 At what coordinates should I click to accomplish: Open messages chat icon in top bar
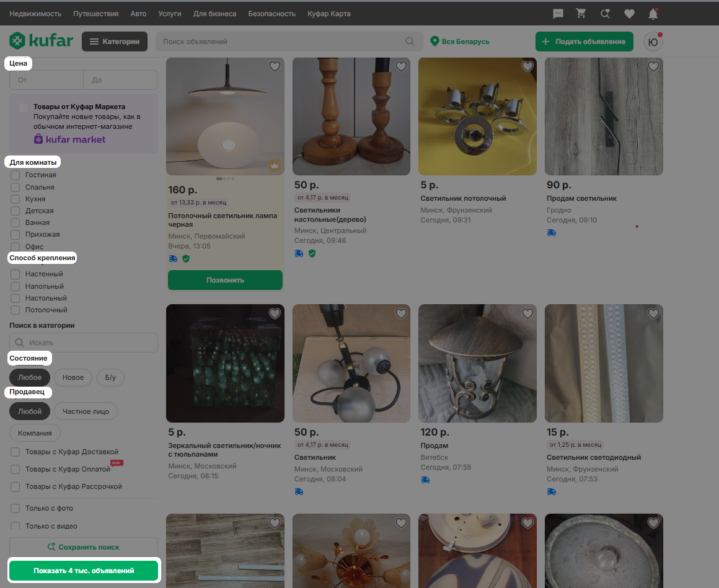558,14
